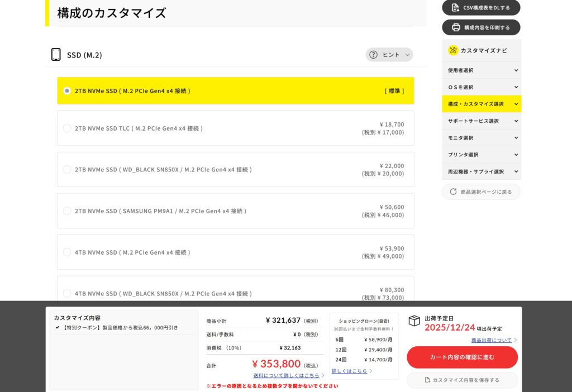
Task: Open the 送料について詳しくはこちら link
Action: tap(286, 375)
